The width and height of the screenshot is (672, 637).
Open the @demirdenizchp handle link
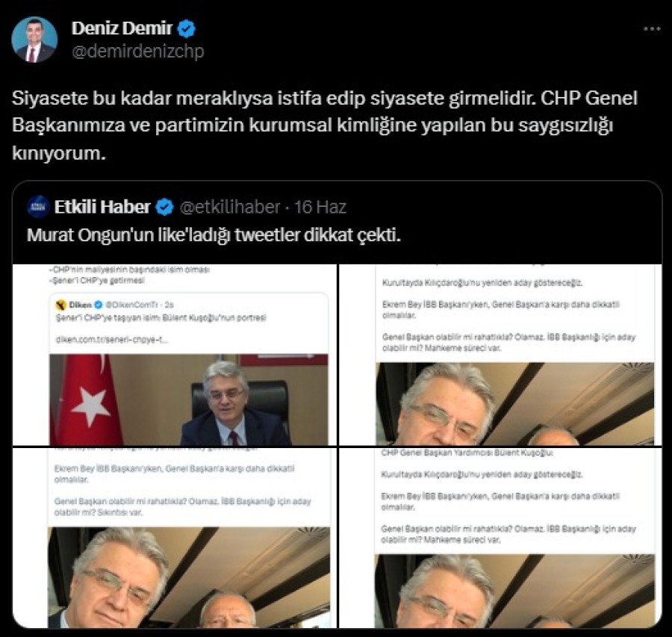click(x=137, y=52)
